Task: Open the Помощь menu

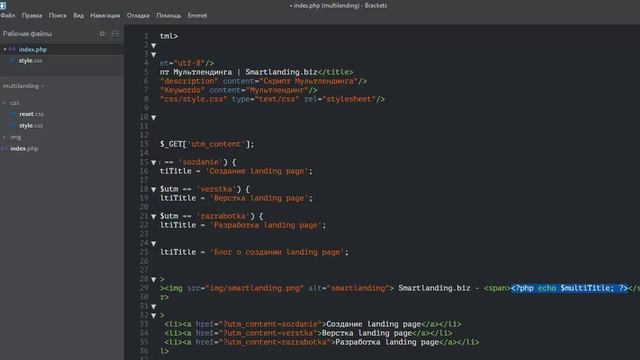Action: [169, 16]
